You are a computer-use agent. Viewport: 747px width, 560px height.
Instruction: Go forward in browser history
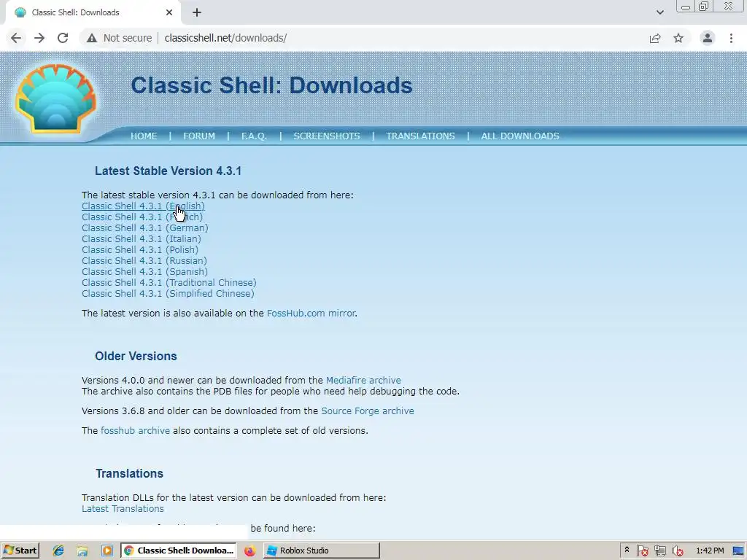click(39, 38)
